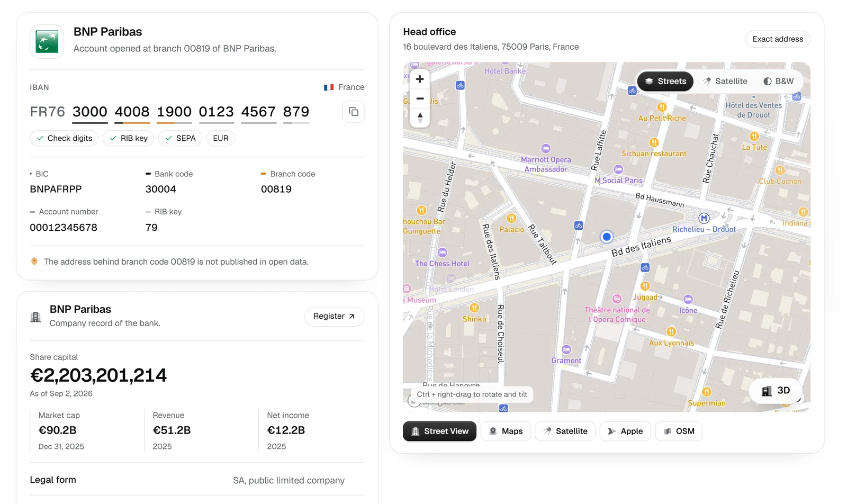Click the building icon beside company record
This screenshot has width=847, height=504.
point(36,317)
